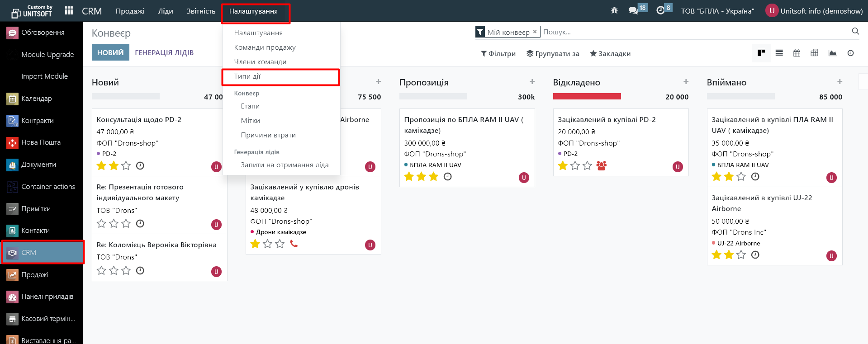The width and height of the screenshot is (868, 344).
Task: Click the red progress bar in Відкладено column
Action: 587,96
